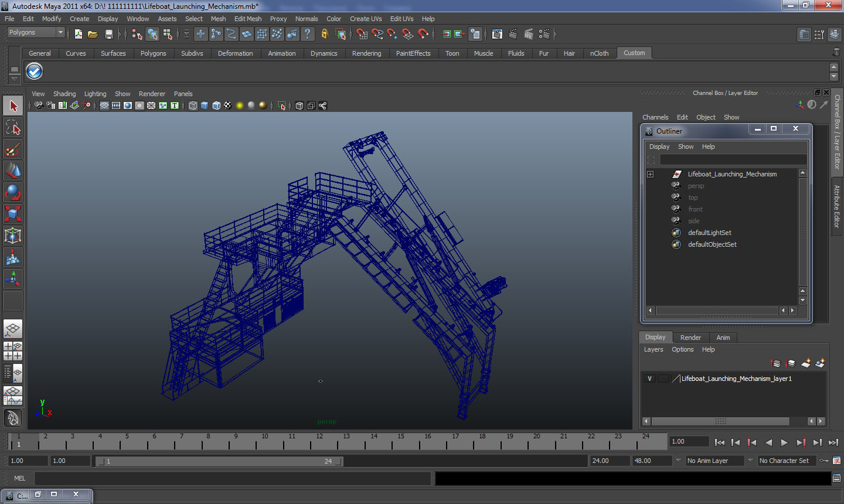Select the persp camera in Outliner

point(696,186)
